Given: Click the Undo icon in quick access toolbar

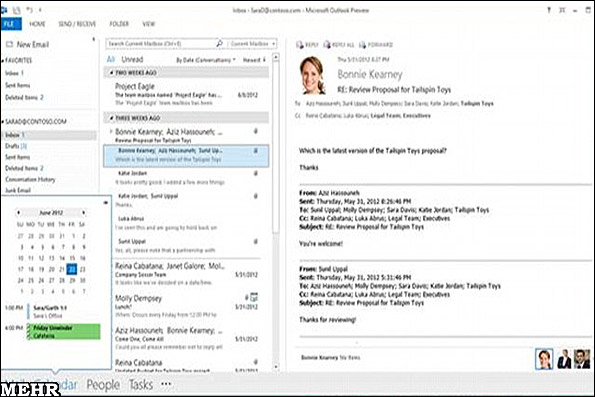Looking at the screenshot, I should [30, 10].
